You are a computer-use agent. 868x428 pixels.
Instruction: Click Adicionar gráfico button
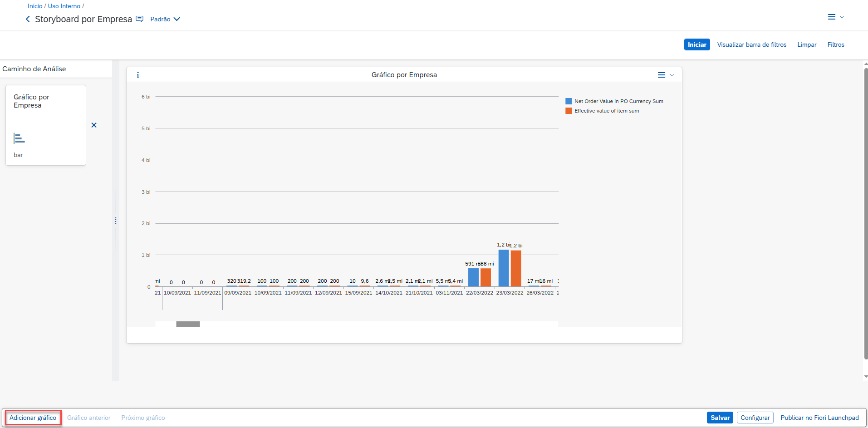[x=33, y=418]
